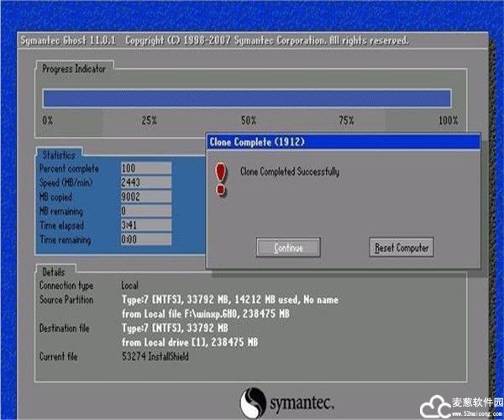Click the Continue button

click(287, 248)
